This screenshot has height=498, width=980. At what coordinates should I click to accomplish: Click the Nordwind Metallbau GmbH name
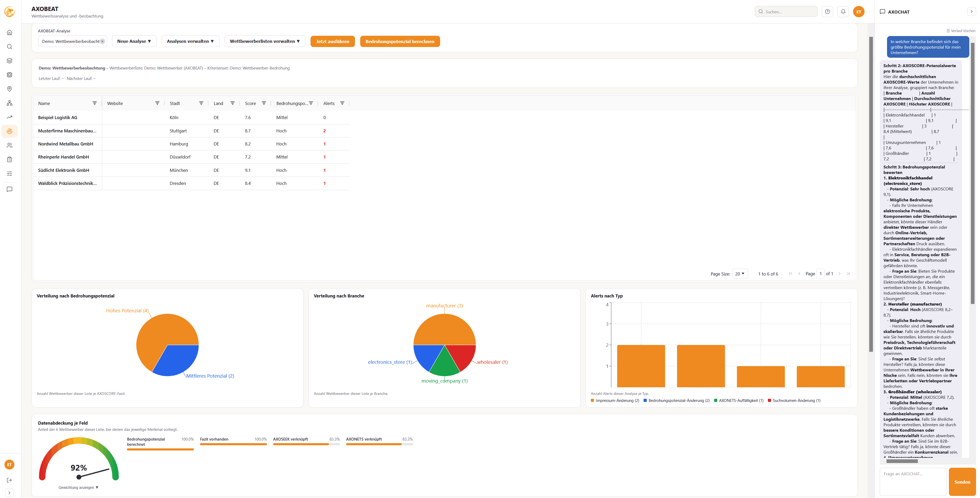point(66,144)
